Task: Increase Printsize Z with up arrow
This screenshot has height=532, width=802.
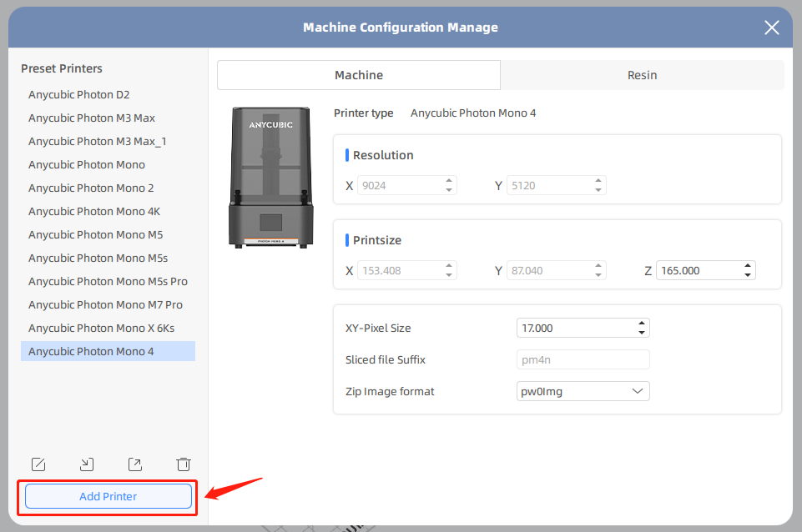Action: click(748, 266)
